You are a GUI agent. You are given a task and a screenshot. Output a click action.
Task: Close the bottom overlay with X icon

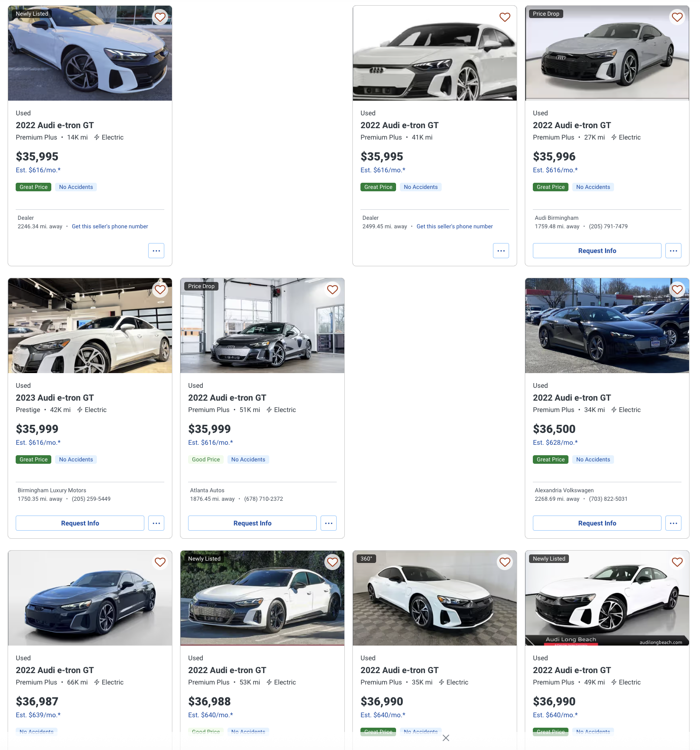click(x=446, y=738)
